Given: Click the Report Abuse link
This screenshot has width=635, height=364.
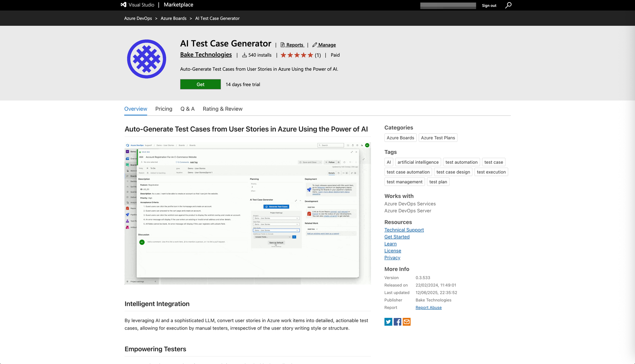Looking at the screenshot, I should click(x=428, y=308).
